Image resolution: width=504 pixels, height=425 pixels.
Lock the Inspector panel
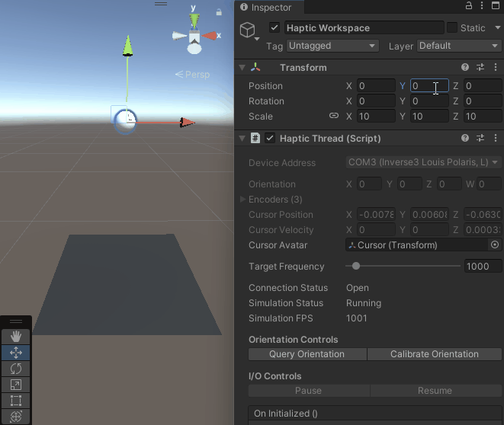click(x=469, y=5)
